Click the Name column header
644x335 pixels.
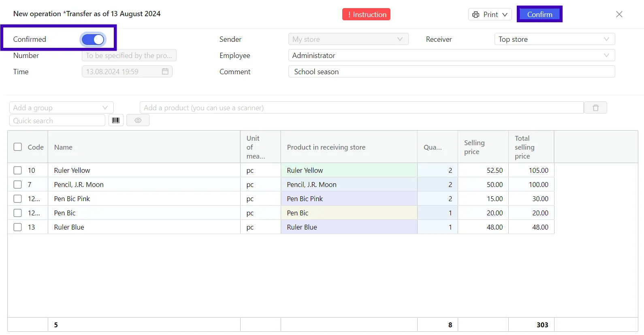coord(144,147)
